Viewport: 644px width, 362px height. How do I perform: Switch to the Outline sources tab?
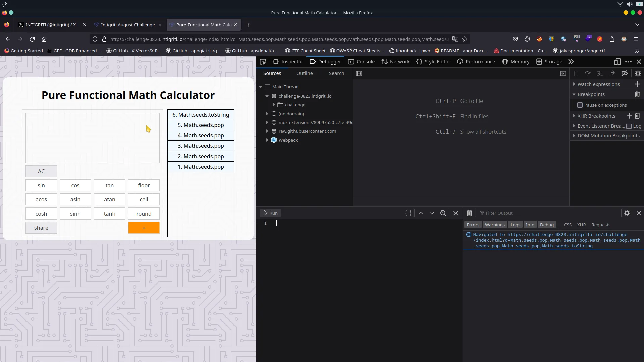pos(304,73)
